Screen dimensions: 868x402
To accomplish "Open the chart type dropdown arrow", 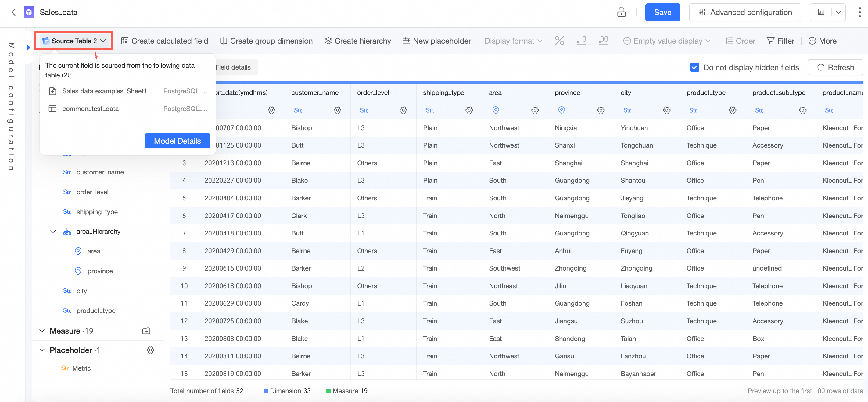I will click(x=838, y=13).
